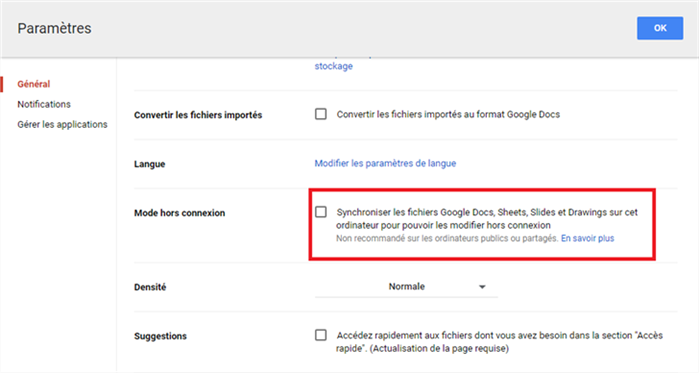The width and height of the screenshot is (699, 373).
Task: Open Modifier les paramètres de langue link
Action: click(385, 163)
